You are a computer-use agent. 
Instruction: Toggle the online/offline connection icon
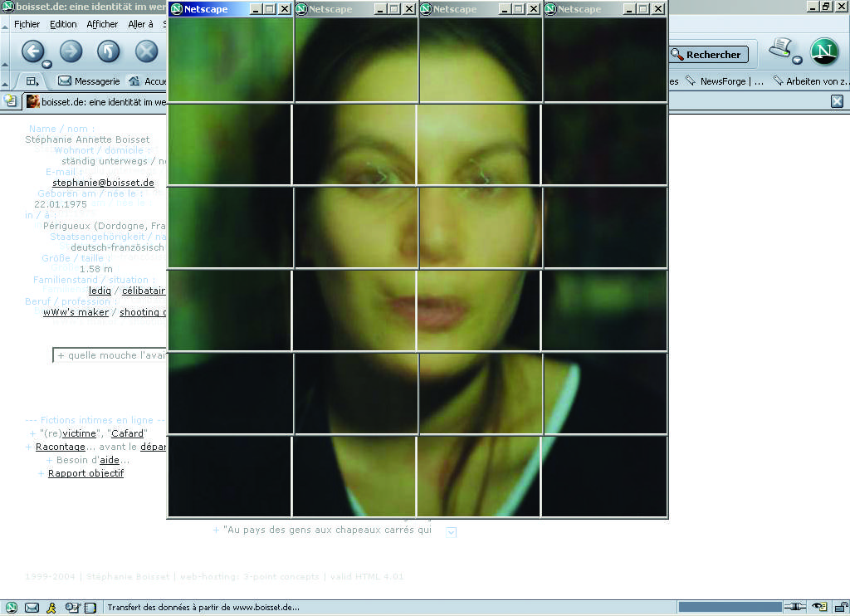pos(794,607)
